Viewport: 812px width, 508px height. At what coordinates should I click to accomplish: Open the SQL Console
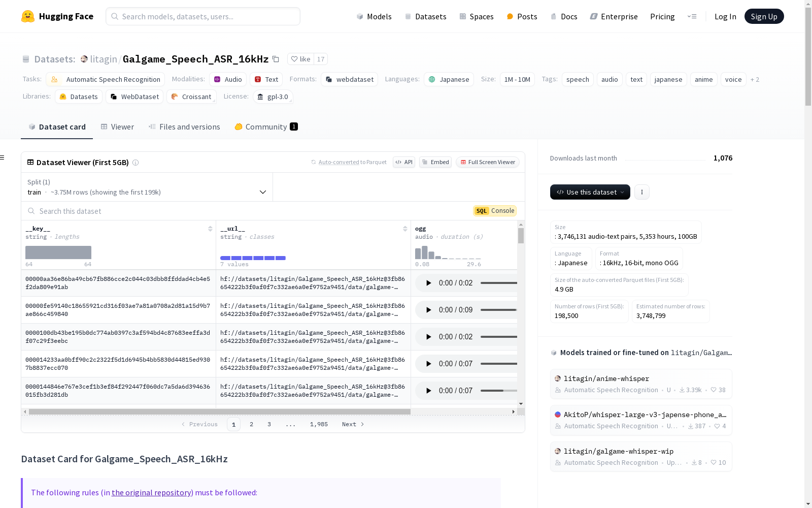495,211
